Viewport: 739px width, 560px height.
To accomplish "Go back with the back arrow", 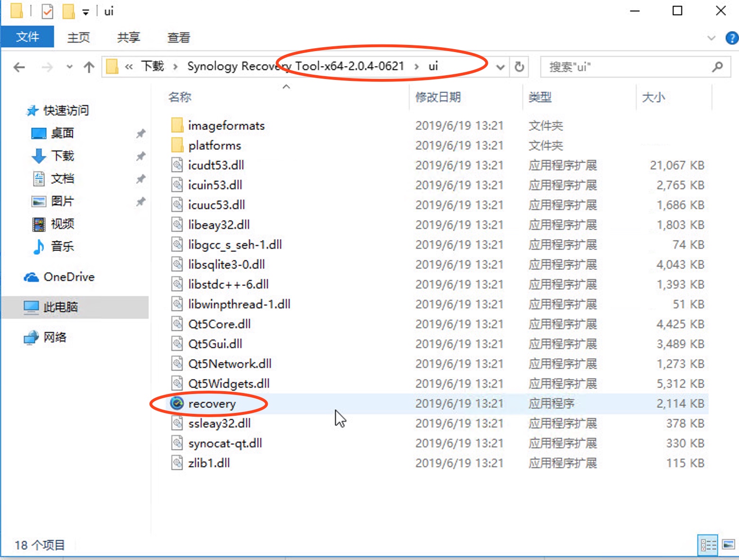I will 19,67.
